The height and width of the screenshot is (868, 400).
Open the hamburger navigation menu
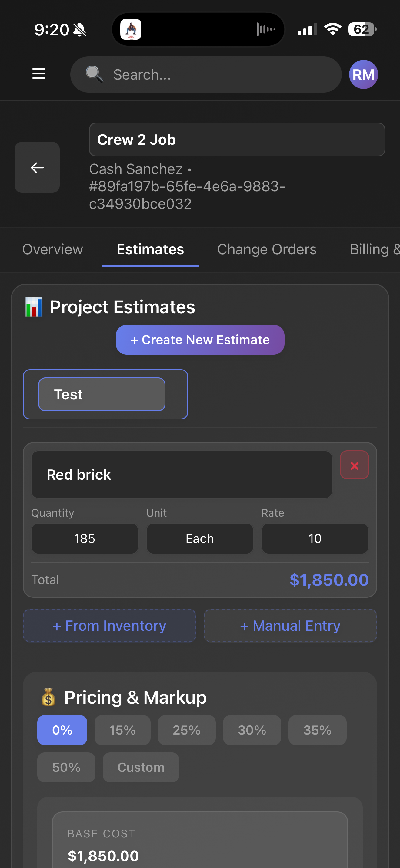[x=39, y=74]
